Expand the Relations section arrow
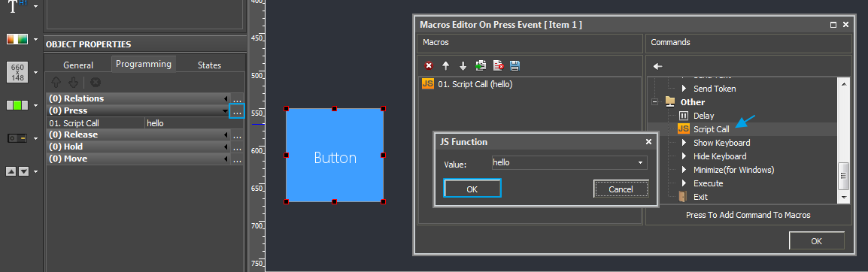Image resolution: width=868 pixels, height=272 pixels. (x=226, y=99)
